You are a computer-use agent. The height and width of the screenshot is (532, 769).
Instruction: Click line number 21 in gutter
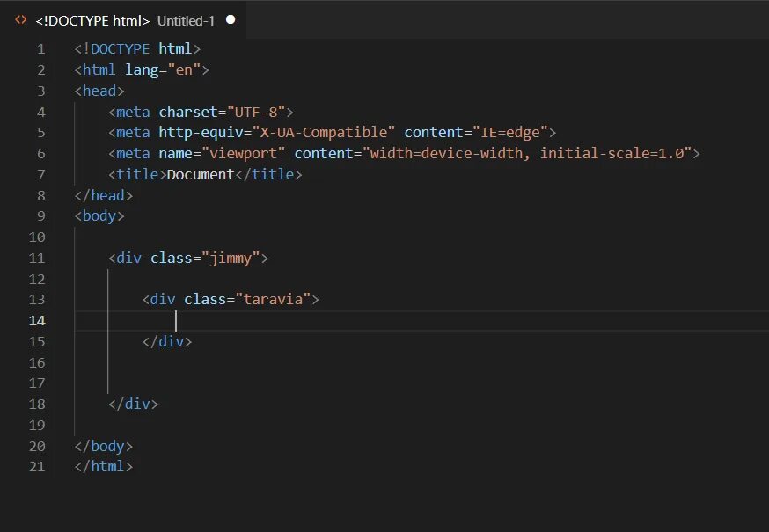37,466
